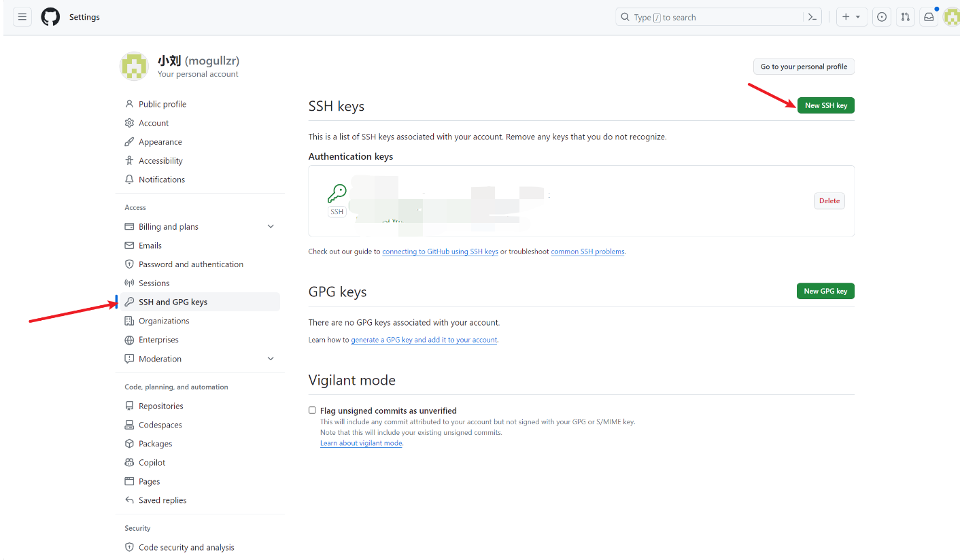Click Go to your personal profile button
The height and width of the screenshot is (560, 960).
804,67
